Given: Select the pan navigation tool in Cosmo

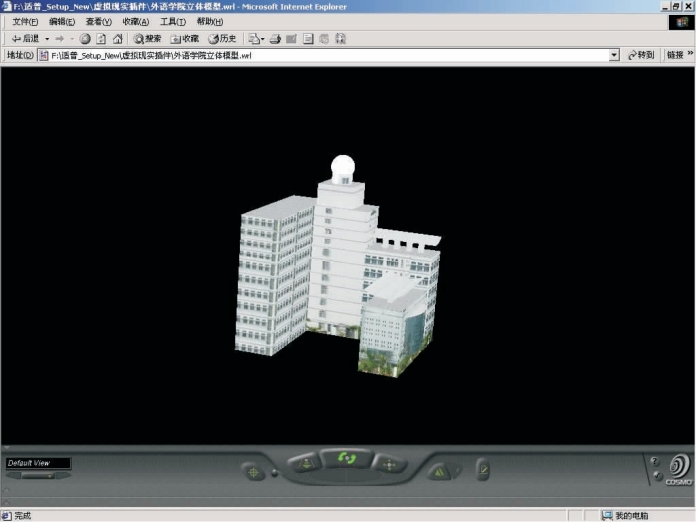Looking at the screenshot, I should tap(389, 464).
